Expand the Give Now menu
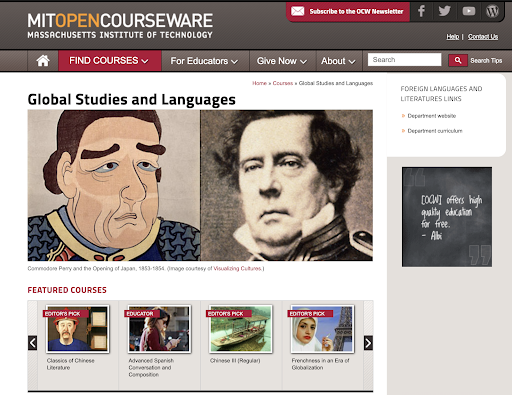 [282, 61]
